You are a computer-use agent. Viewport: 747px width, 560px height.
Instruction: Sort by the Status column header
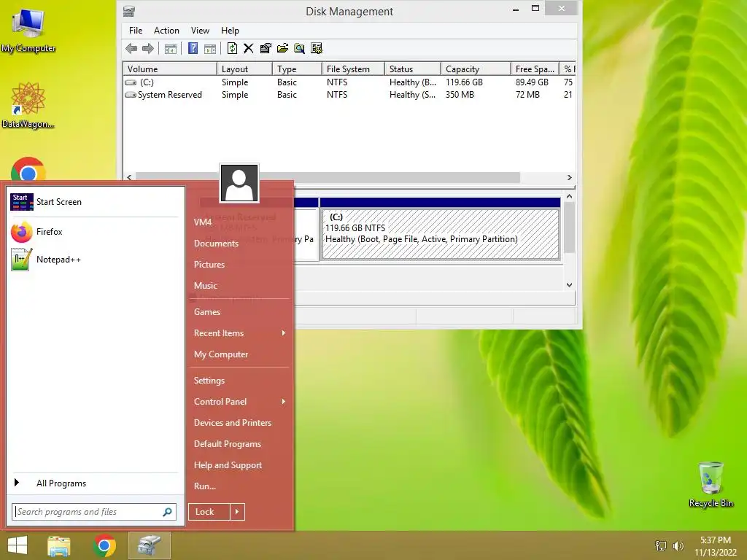413,69
